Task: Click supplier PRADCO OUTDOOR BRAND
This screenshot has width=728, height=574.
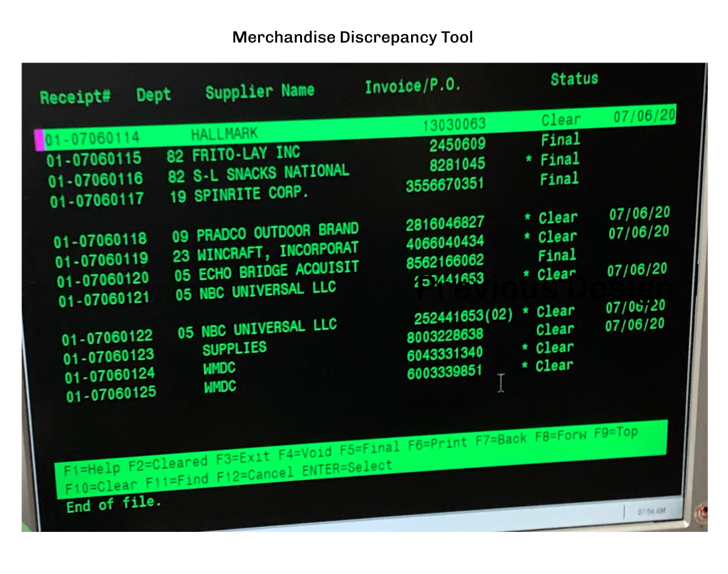Action: [278, 233]
